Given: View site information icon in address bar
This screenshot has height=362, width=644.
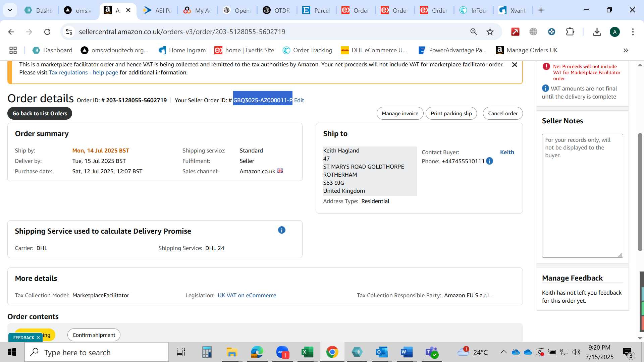Looking at the screenshot, I should click(69, 32).
